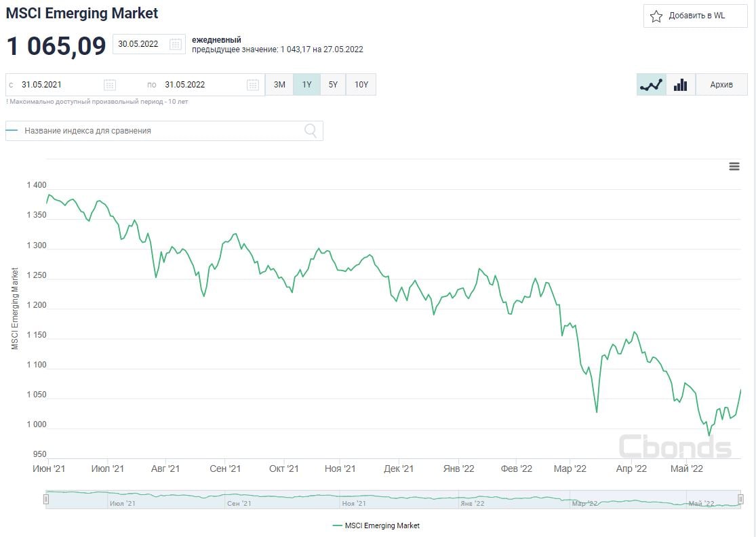756x537 pixels.
Task: Click the Добавить в WL button
Action: tap(696, 16)
